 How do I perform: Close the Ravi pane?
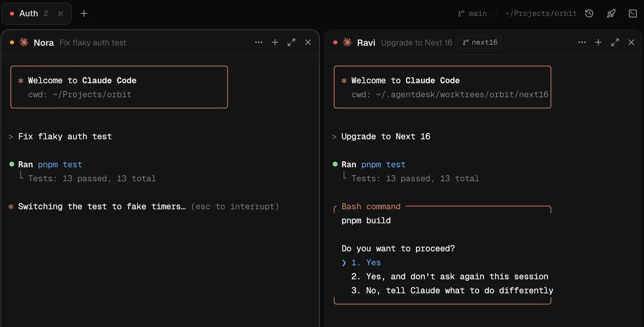pyautogui.click(x=631, y=42)
